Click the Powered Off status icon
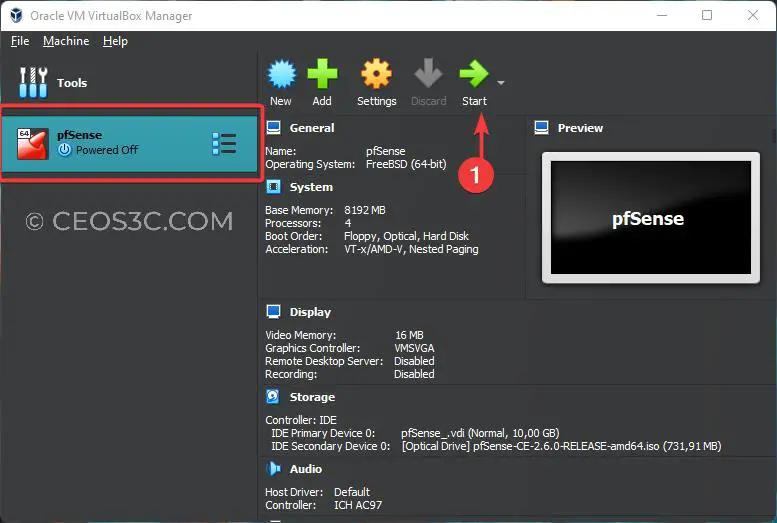The width and height of the screenshot is (777, 523). pyautogui.click(x=64, y=150)
